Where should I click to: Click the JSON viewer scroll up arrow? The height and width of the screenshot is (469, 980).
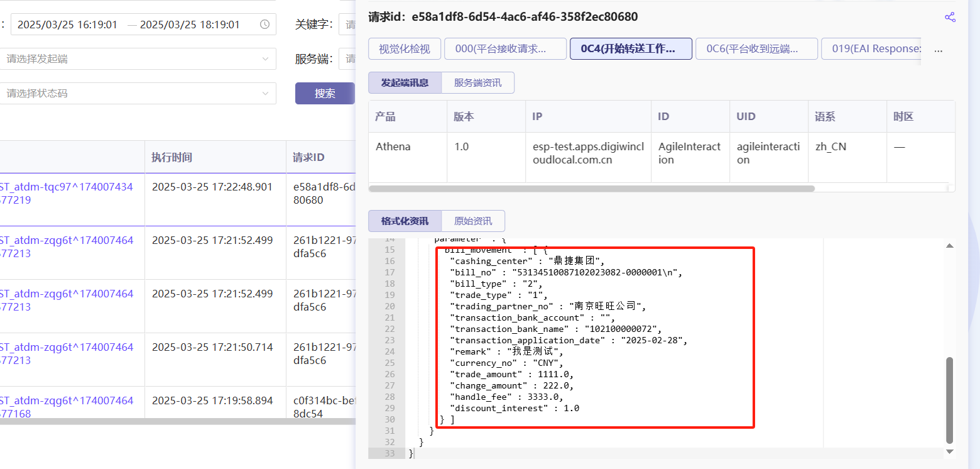[x=949, y=245]
